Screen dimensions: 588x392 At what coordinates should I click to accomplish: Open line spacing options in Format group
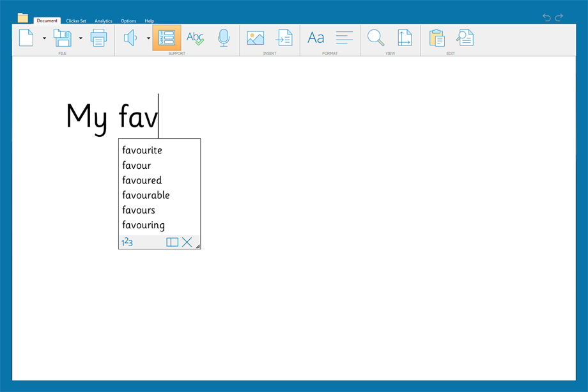[x=344, y=38]
